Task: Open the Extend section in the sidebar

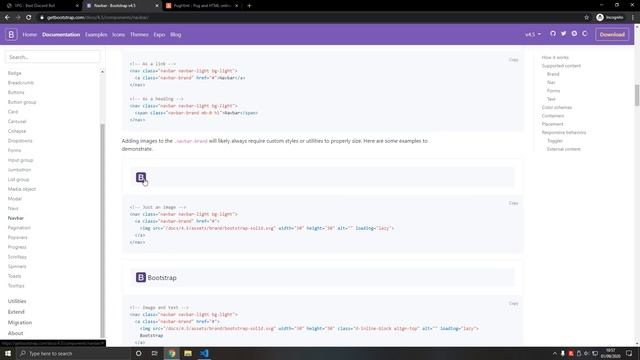Action: 16,312
